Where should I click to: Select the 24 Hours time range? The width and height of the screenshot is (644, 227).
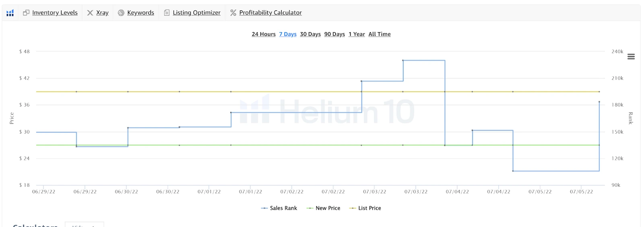tap(264, 34)
